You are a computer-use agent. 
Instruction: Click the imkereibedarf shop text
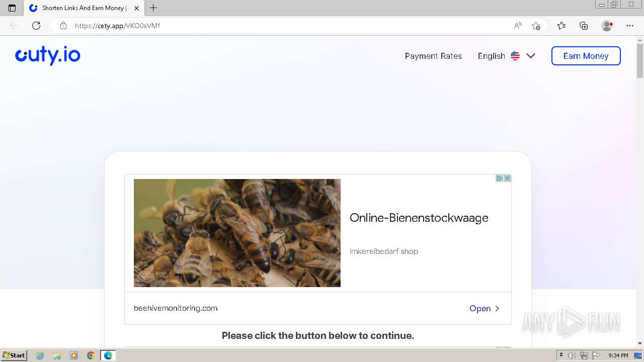(384, 251)
